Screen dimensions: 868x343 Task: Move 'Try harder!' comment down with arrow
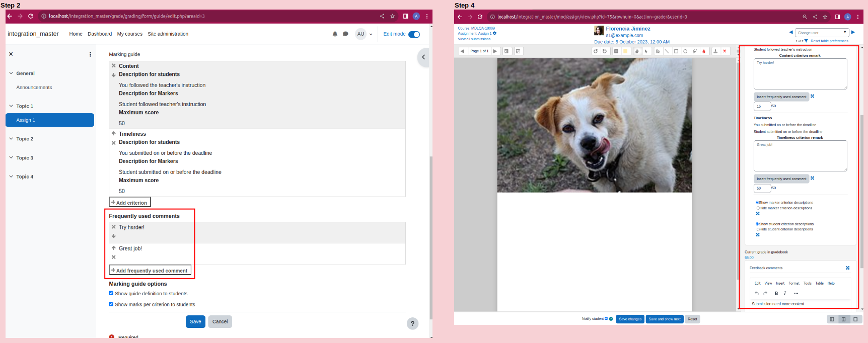114,236
